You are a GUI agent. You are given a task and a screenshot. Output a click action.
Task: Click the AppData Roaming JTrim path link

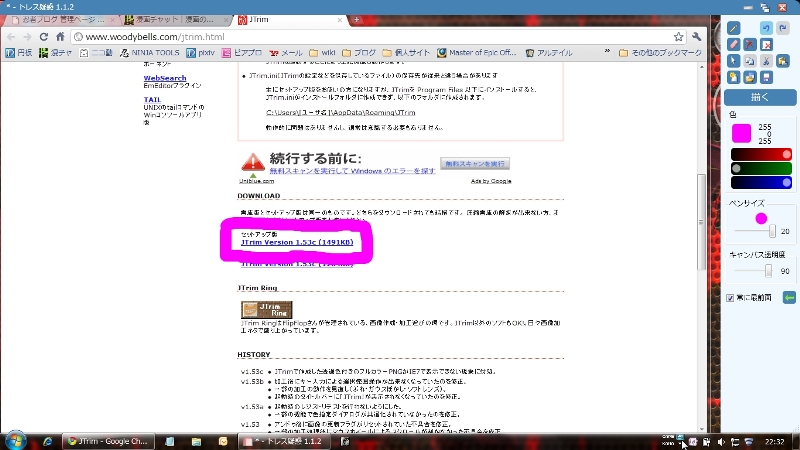(340, 113)
